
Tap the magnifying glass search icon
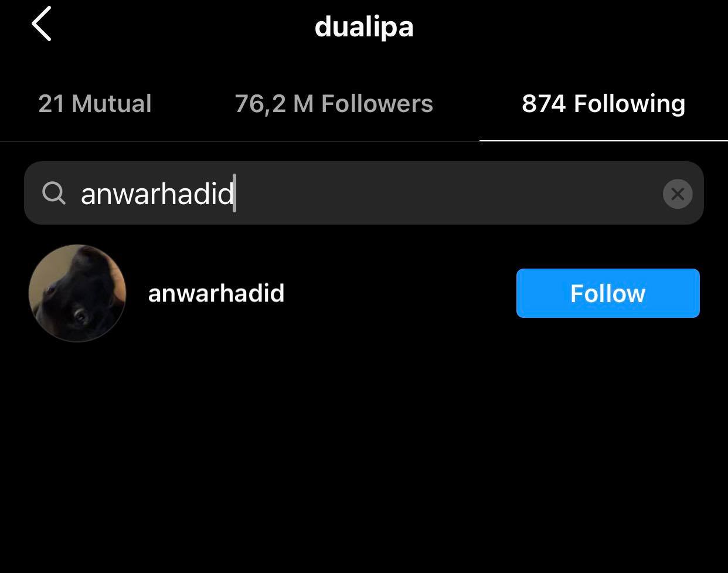click(x=54, y=193)
